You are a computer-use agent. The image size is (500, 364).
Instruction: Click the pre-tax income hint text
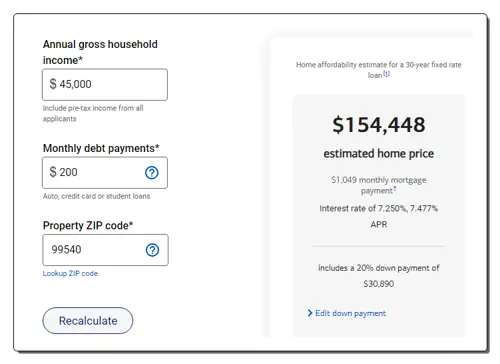pyautogui.click(x=93, y=113)
